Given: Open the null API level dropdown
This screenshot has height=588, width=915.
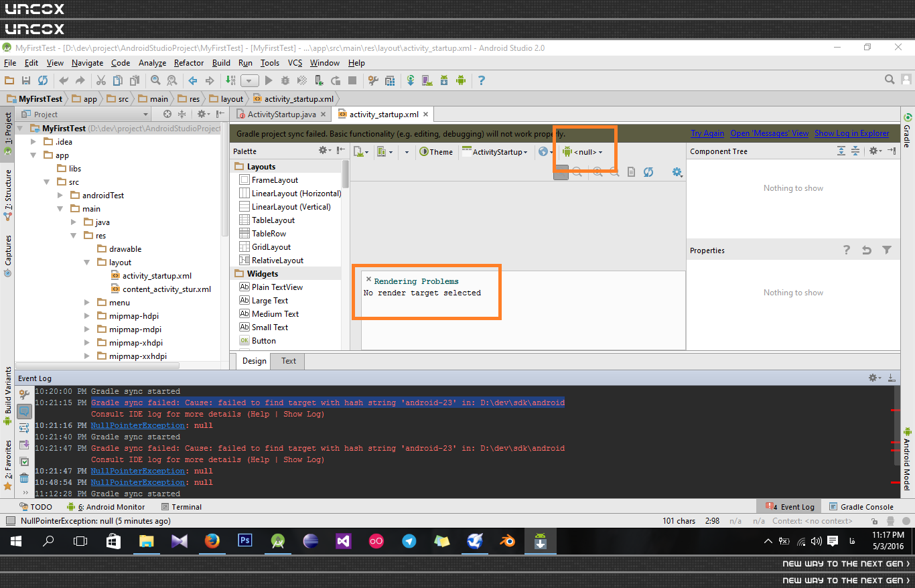Looking at the screenshot, I should tap(583, 152).
